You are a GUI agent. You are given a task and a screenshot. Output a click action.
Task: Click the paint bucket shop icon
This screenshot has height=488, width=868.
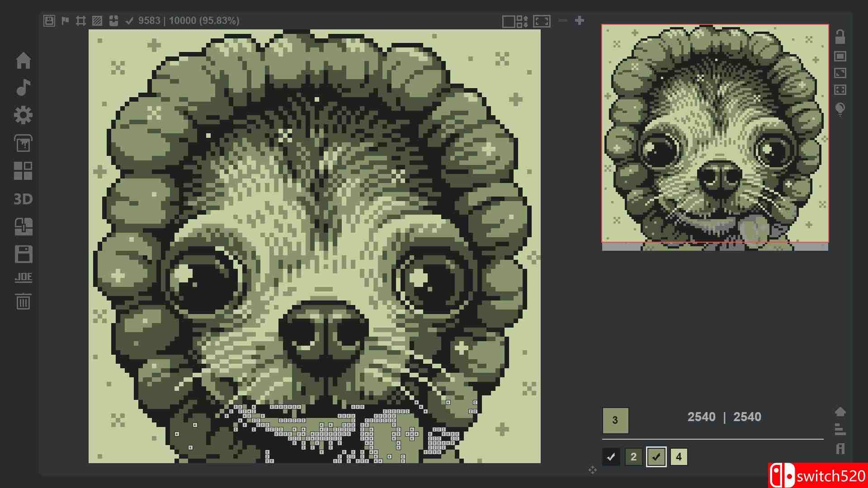[x=23, y=143]
